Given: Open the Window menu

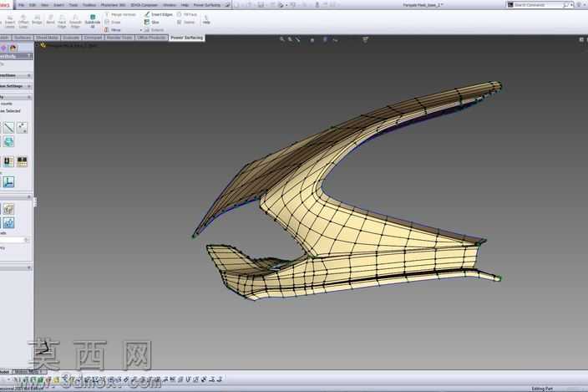Looking at the screenshot, I should point(170,5).
